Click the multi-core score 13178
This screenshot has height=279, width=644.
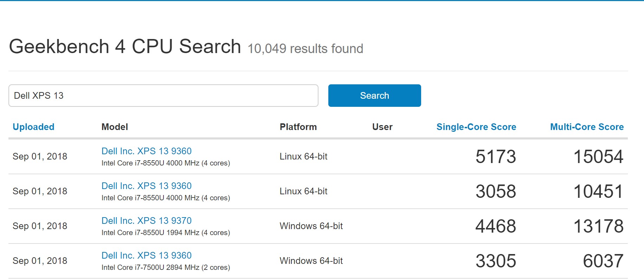(x=598, y=226)
